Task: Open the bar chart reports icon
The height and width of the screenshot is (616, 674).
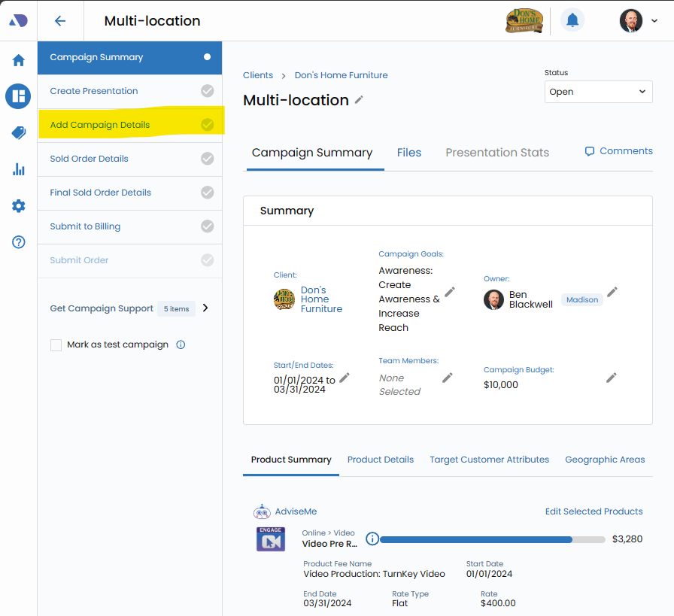Action: coord(18,169)
